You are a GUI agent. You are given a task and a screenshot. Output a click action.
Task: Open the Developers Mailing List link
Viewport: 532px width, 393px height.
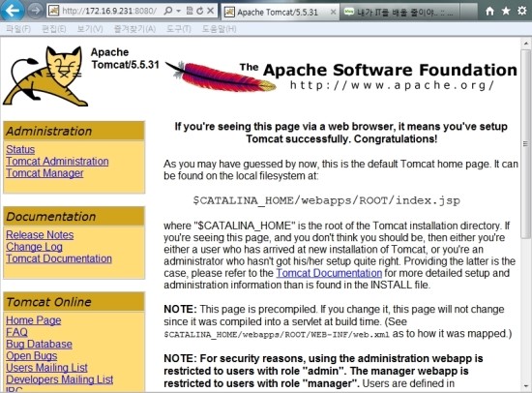coord(60,379)
